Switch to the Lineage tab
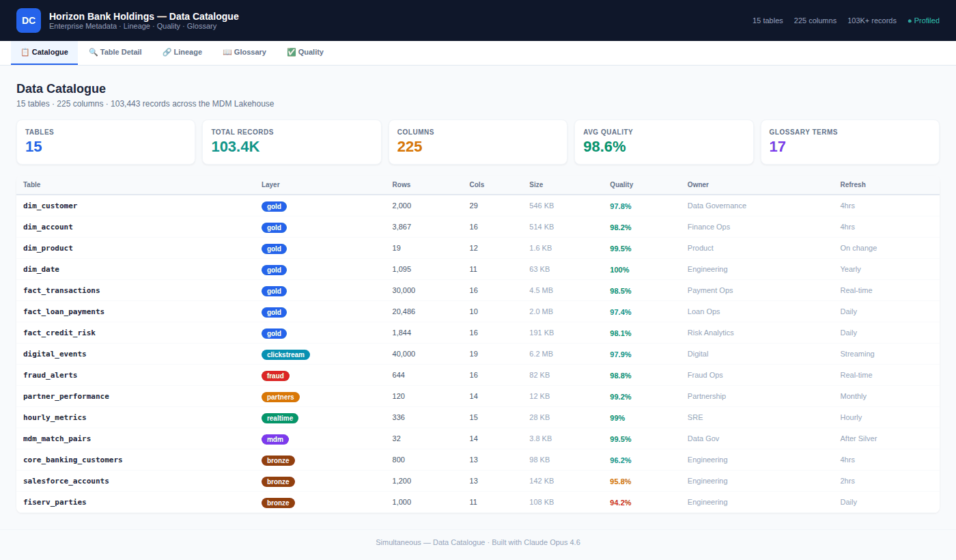The height and width of the screenshot is (560, 956). [x=182, y=52]
